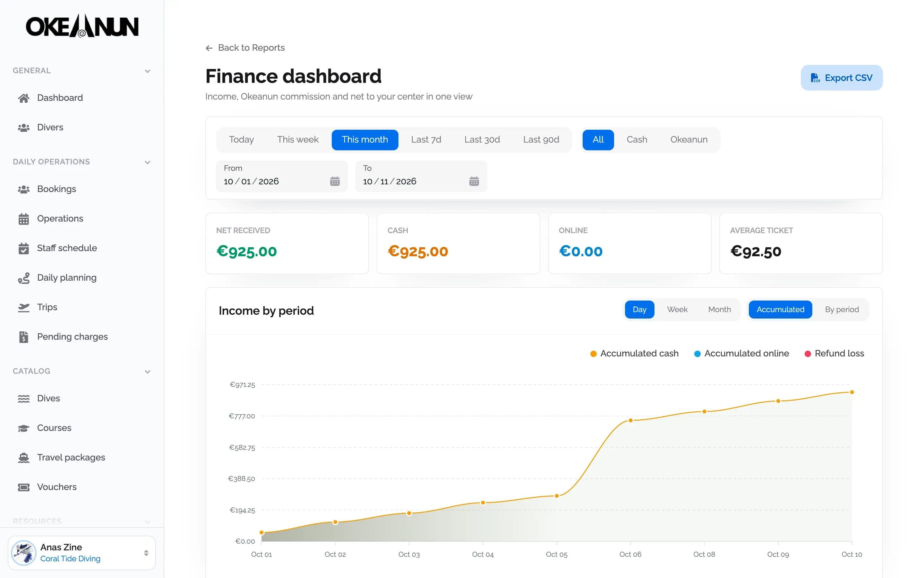Filter payments by Okeanun
Image resolution: width=924 pixels, height=578 pixels.
(x=689, y=140)
